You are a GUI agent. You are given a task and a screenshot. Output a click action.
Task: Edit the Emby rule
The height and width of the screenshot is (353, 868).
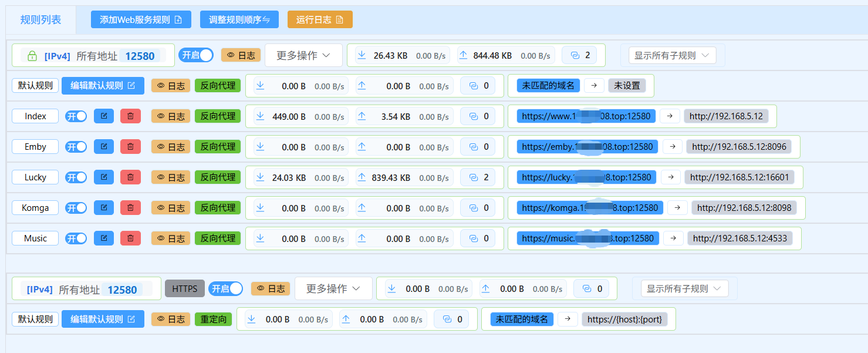pyautogui.click(x=104, y=147)
